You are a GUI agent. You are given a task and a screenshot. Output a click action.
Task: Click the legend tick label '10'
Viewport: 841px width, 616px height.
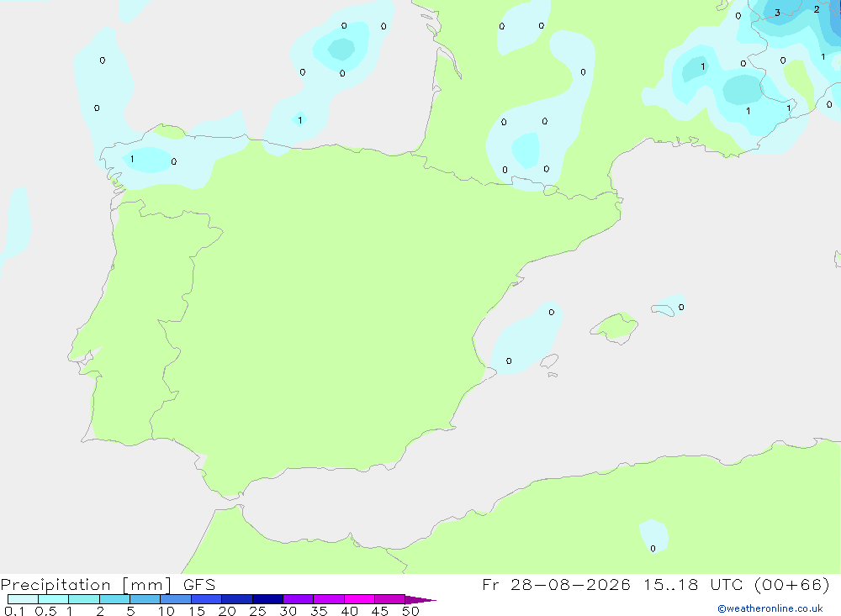[167, 611]
